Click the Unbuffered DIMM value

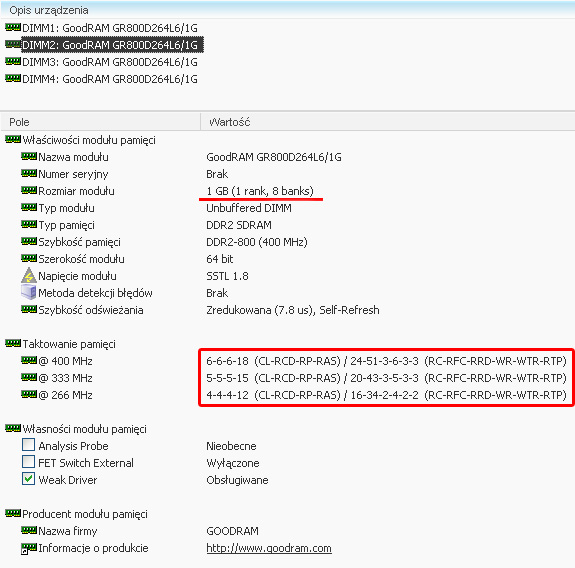click(249, 208)
